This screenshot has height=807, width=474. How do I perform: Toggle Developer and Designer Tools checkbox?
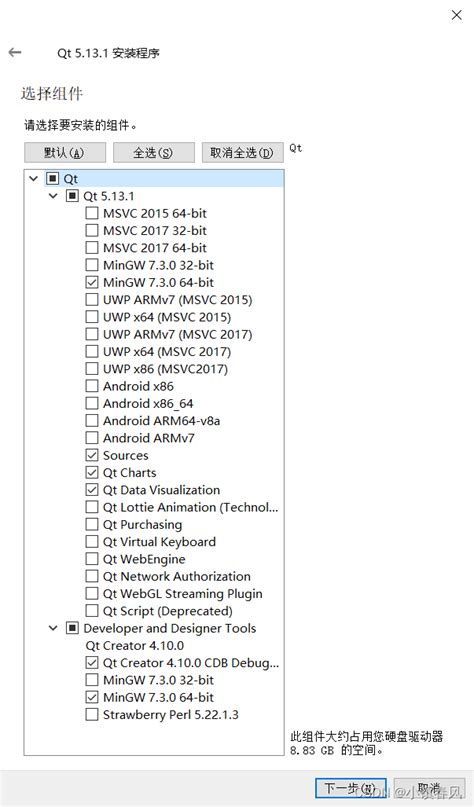73,628
